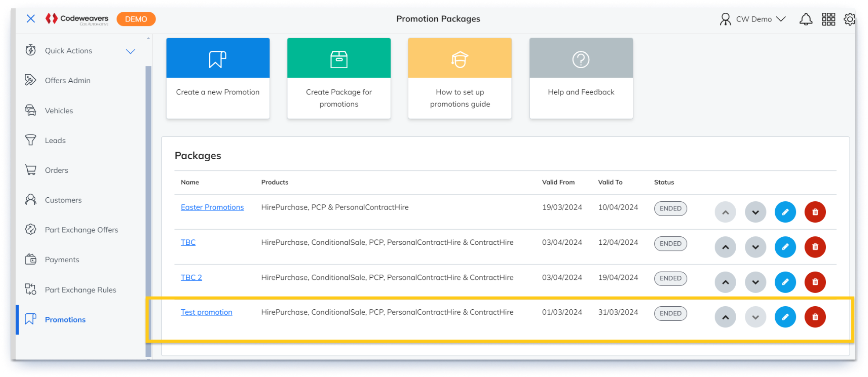Viewport: 868px width, 377px height.
Task: Click Create a new Promotion card
Action: tap(218, 78)
